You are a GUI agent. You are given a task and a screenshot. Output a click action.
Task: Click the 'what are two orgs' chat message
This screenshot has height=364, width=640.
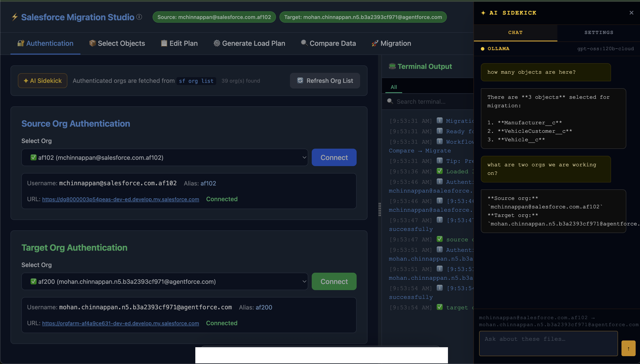(x=546, y=169)
